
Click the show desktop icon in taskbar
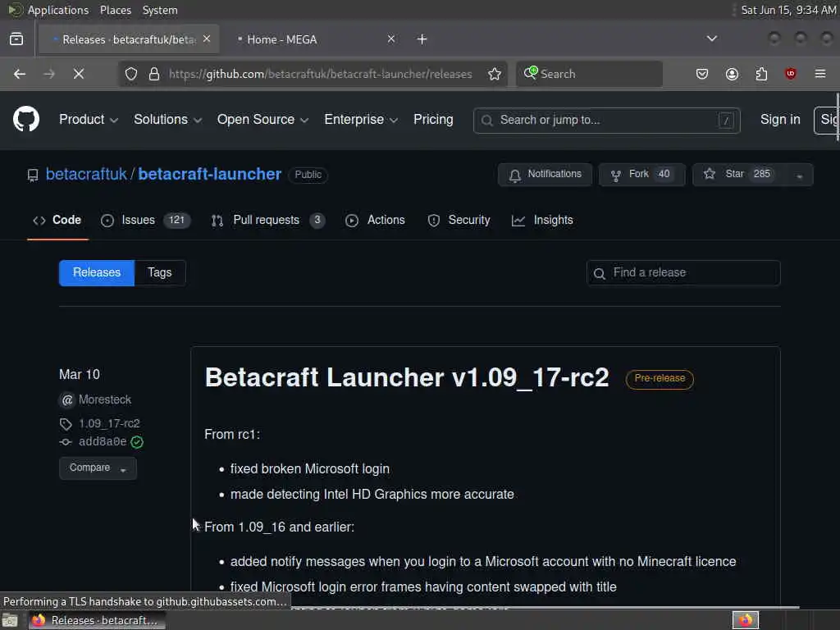(10, 621)
